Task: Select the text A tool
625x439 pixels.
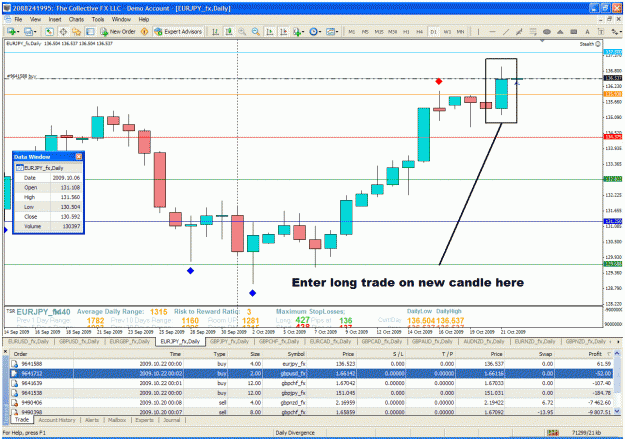Action: pos(587,31)
